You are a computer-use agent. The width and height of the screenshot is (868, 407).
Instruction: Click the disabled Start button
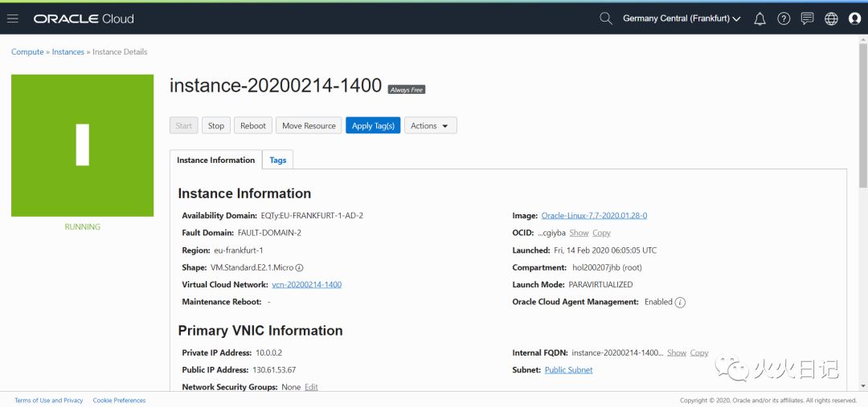(184, 125)
